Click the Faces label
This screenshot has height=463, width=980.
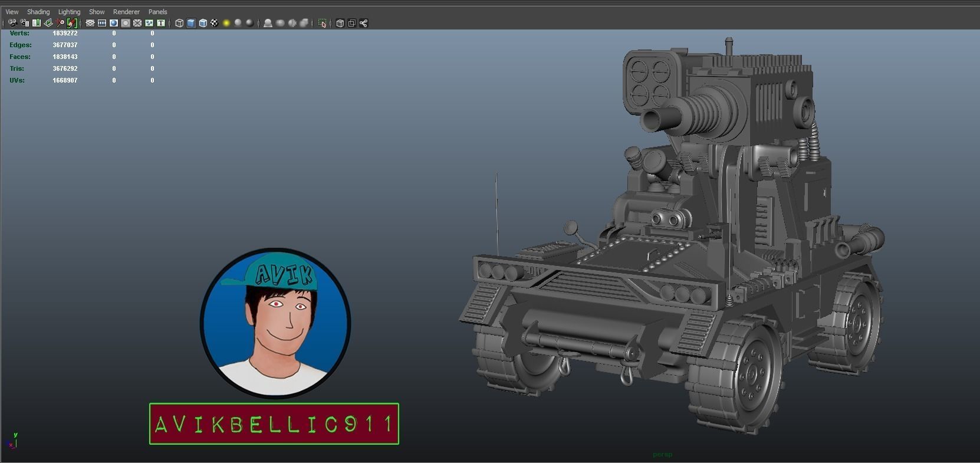[20, 57]
